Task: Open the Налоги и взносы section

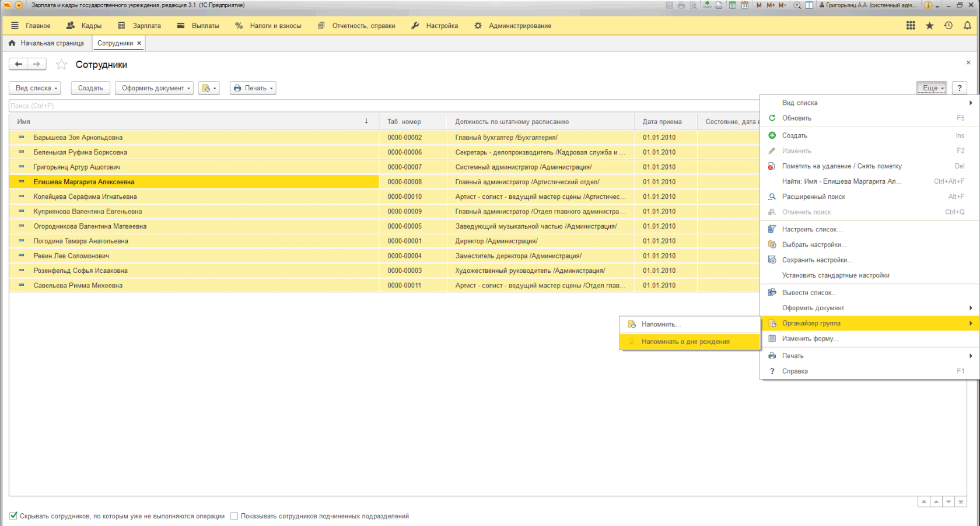Action: (268, 26)
